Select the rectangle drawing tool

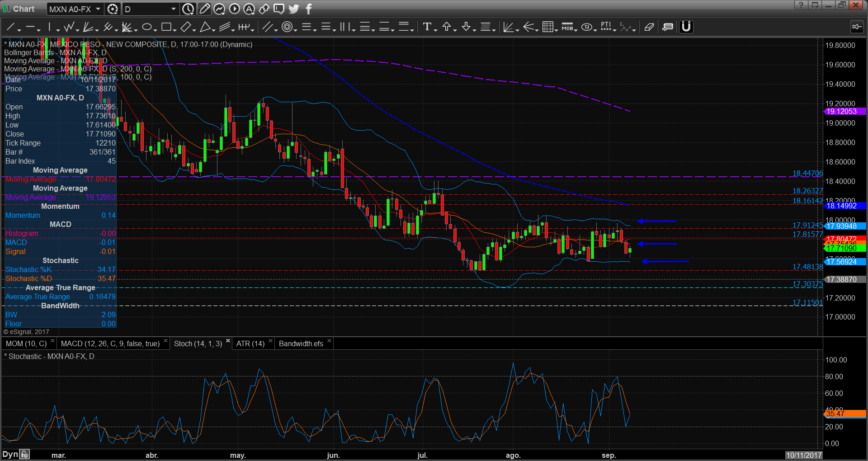pos(166,27)
